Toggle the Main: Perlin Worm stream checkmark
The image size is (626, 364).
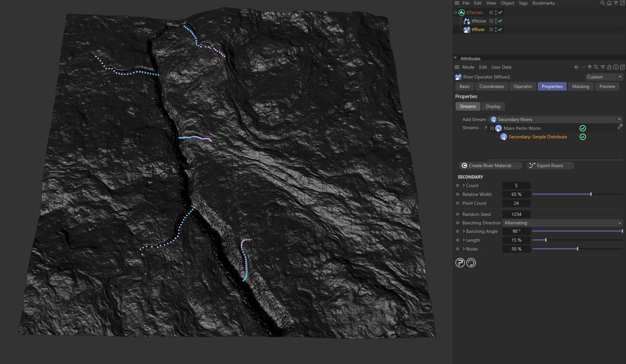tap(583, 128)
